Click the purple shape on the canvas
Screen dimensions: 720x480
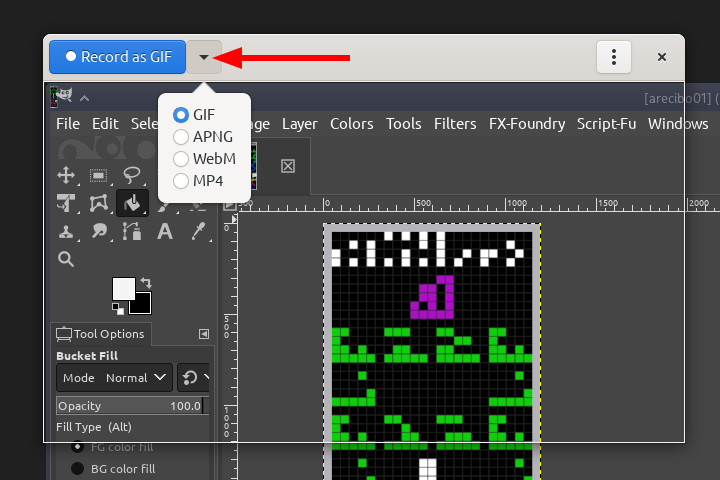coord(433,297)
